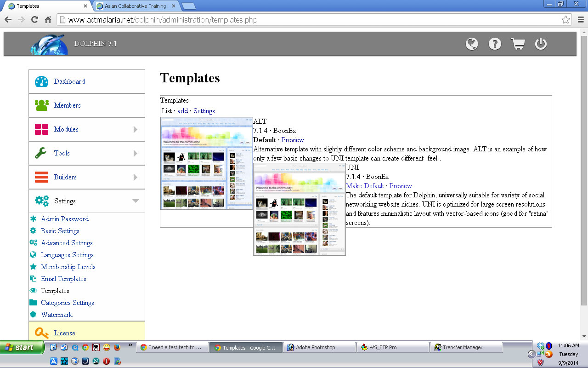Click the power logout icon
The image size is (588, 368).
tap(541, 44)
